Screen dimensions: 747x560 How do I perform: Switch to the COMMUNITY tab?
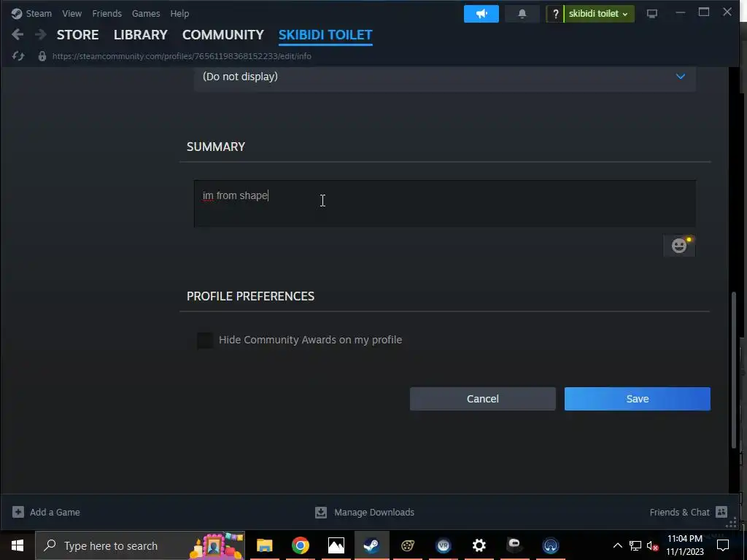[223, 35]
